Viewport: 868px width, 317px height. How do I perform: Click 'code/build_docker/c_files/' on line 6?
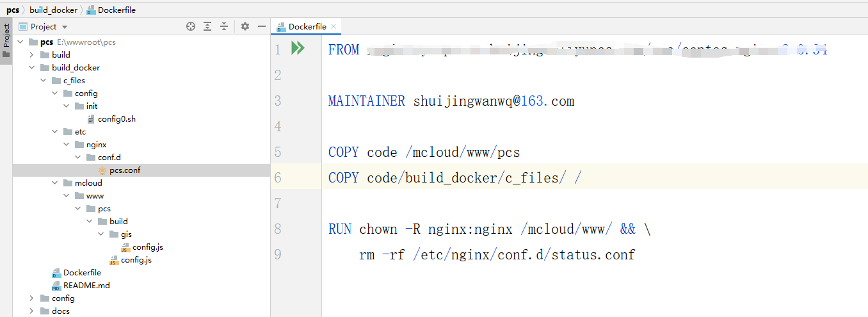tap(466, 178)
